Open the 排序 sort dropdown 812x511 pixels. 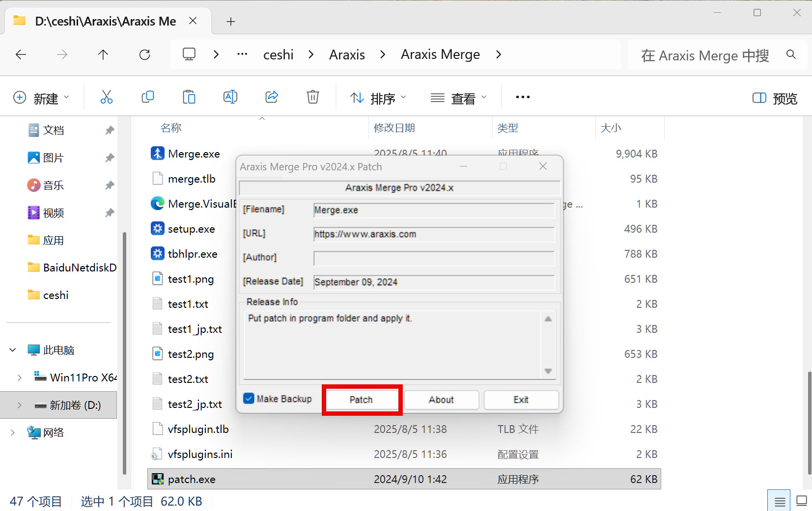[x=378, y=98]
